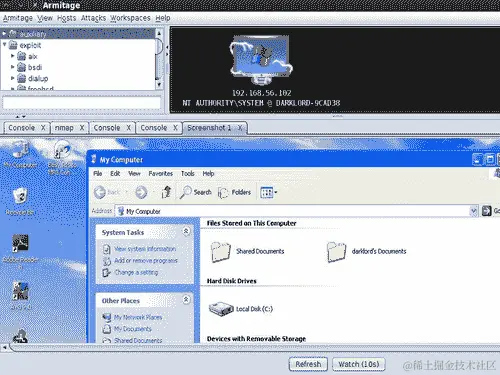Click the second desktop icon beside My Computer
The image size is (500, 375).
[x=62, y=158]
